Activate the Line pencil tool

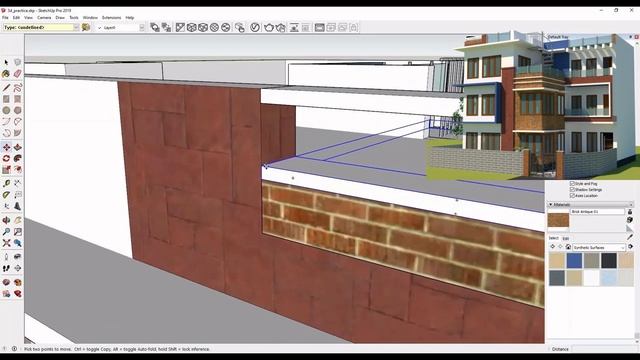pyautogui.click(x=6, y=87)
